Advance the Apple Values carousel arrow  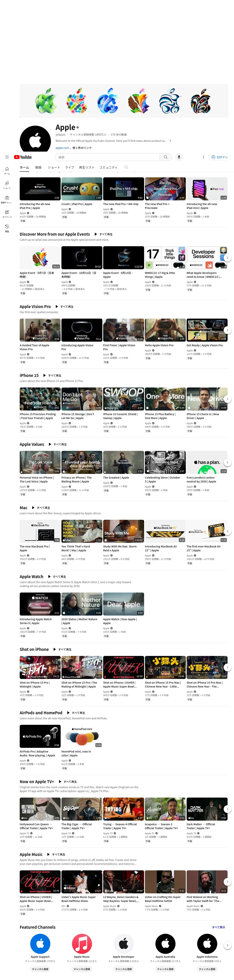tap(227, 462)
